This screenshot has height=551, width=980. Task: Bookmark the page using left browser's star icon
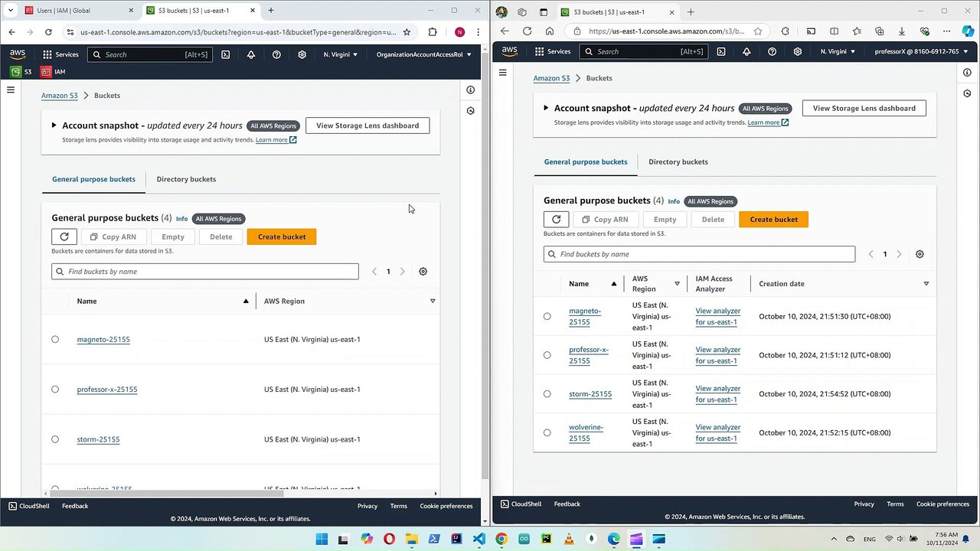(407, 32)
